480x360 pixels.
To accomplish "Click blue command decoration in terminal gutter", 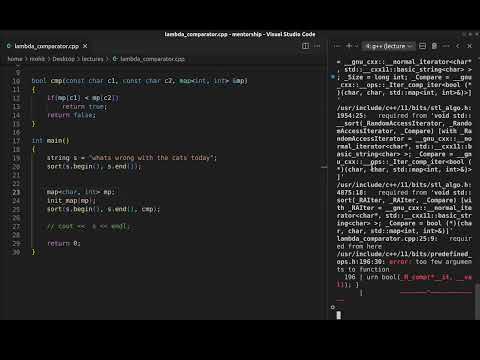I will [332, 77].
